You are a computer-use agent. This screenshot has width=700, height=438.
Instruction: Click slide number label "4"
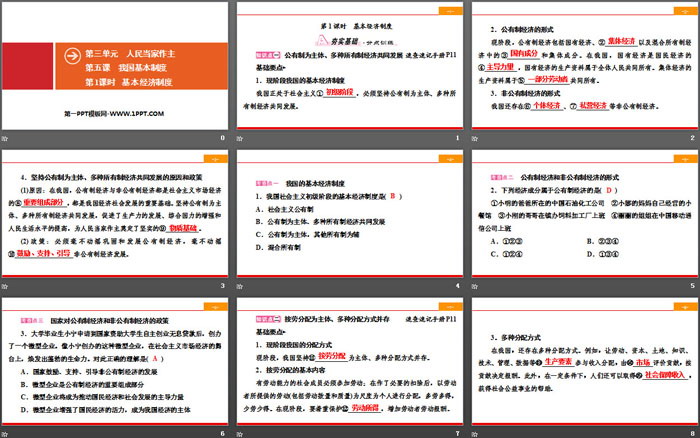[458, 286]
